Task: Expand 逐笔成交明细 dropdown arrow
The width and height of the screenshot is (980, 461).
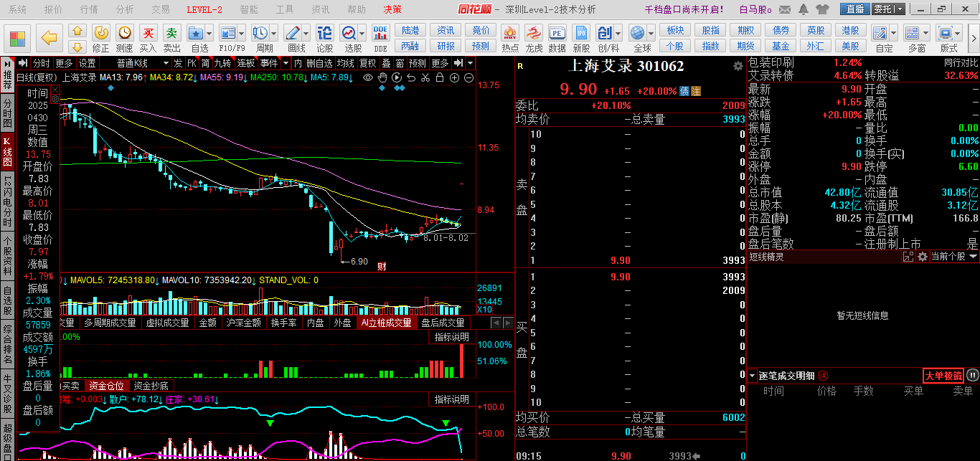Action: [x=752, y=376]
